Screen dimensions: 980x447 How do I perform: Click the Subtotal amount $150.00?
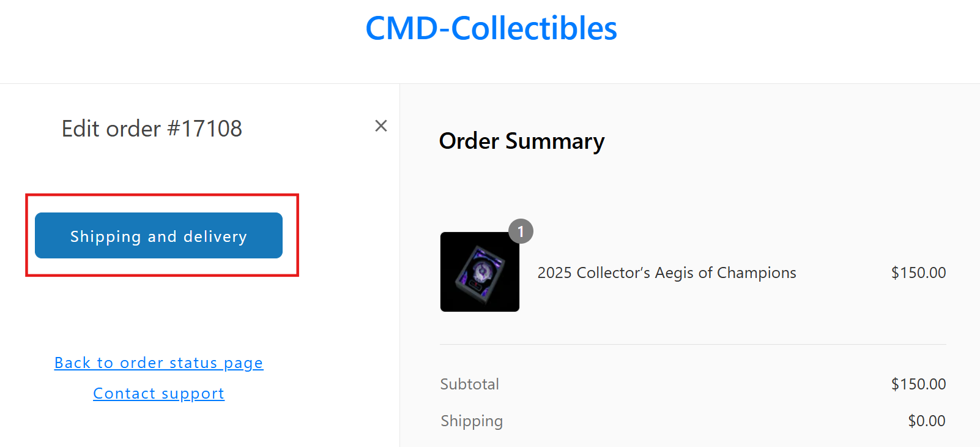tap(918, 384)
